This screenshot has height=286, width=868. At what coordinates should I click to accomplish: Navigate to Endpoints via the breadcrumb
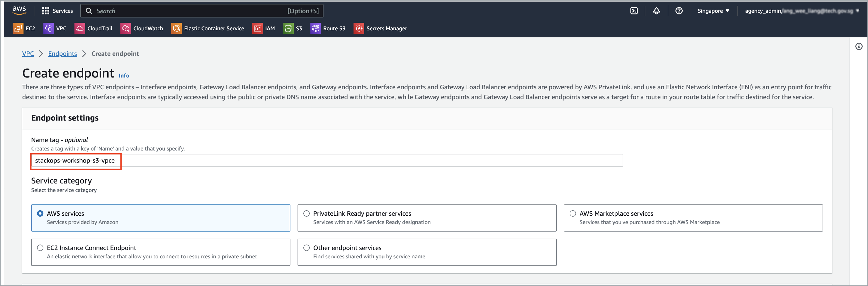[62, 53]
